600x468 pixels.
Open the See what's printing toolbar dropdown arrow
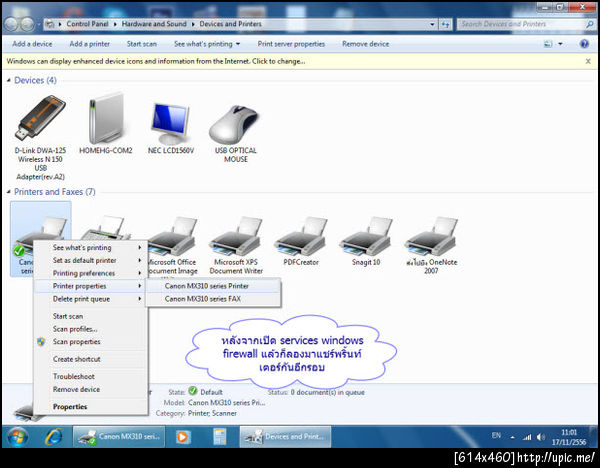click(238, 44)
